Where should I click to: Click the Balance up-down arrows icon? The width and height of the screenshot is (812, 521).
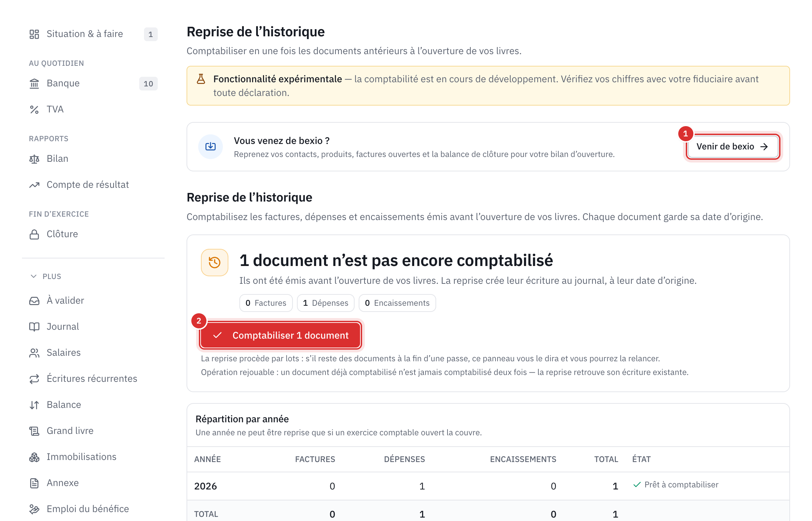coord(34,405)
